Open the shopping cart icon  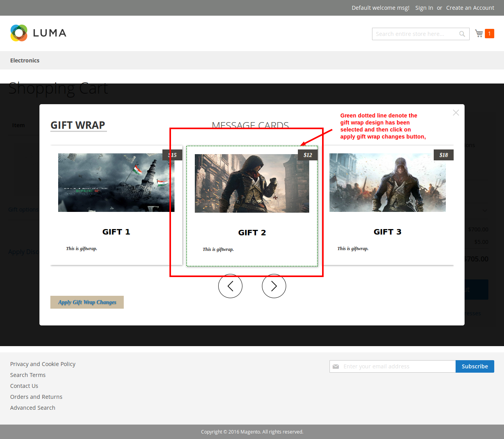tap(479, 34)
